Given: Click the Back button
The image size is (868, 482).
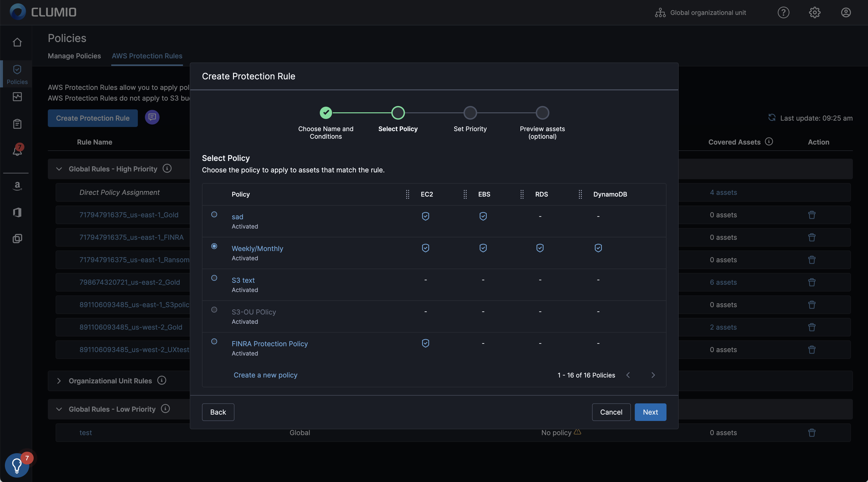Looking at the screenshot, I should click(x=218, y=412).
